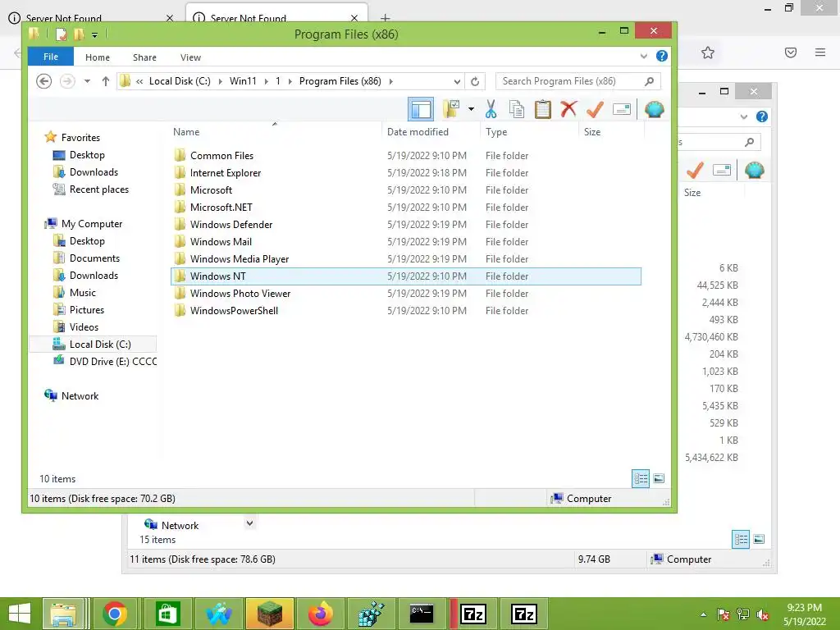Refresh the Program Files (x86) folder
Image resolution: width=840 pixels, height=630 pixels.
[475, 81]
